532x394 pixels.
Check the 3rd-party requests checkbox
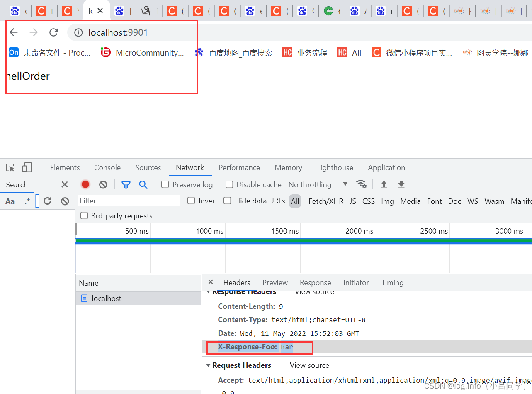[84, 215]
